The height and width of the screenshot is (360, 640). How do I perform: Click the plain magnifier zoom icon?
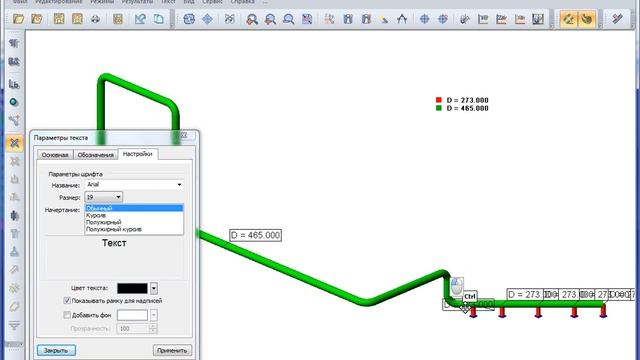(x=288, y=19)
